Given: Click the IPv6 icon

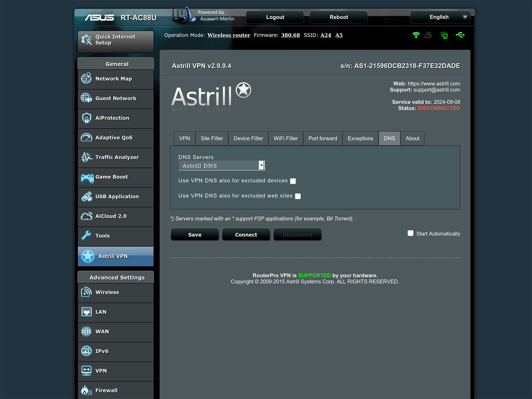Looking at the screenshot, I should coord(86,351).
